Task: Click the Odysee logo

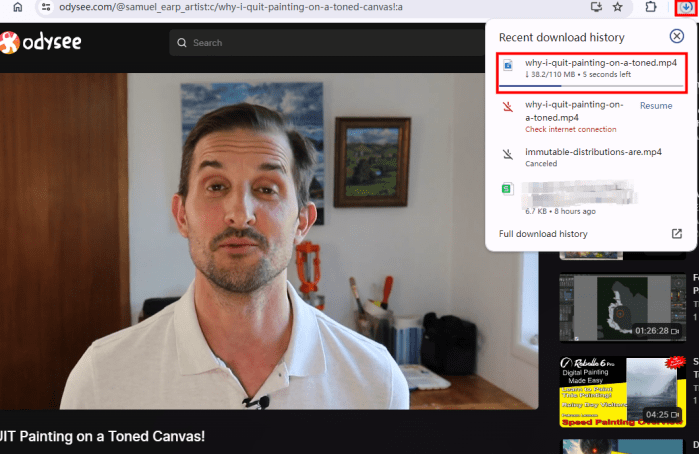Action: pos(42,43)
